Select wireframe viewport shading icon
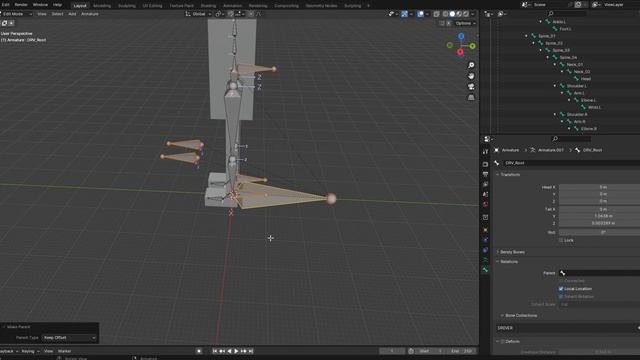 point(445,14)
